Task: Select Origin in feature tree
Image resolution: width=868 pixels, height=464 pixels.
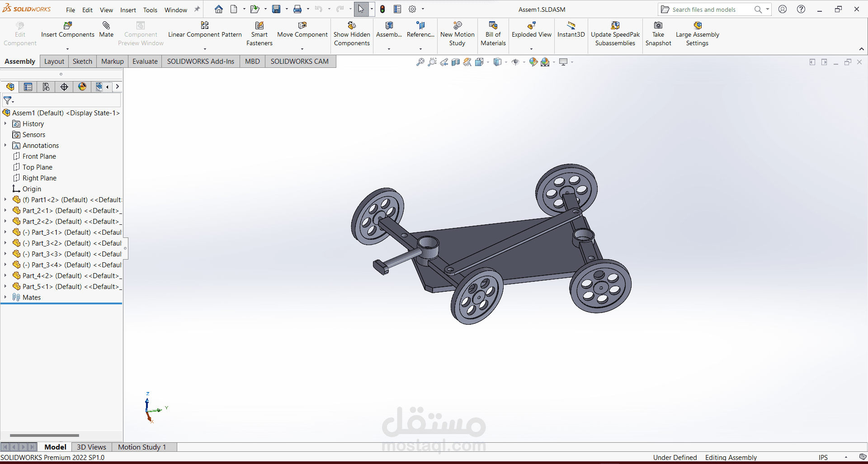Action: (x=32, y=189)
